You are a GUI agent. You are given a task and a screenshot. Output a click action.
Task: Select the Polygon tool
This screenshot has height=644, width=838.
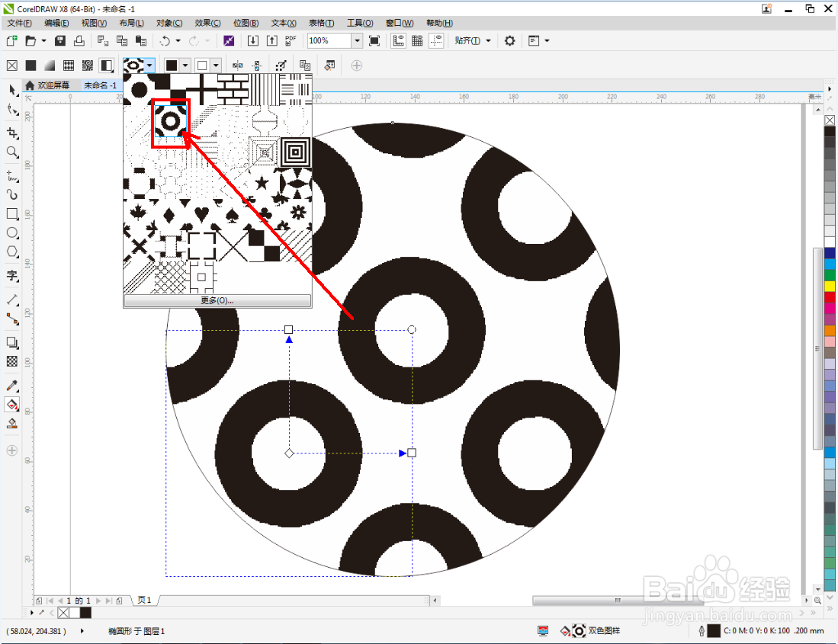point(11,252)
